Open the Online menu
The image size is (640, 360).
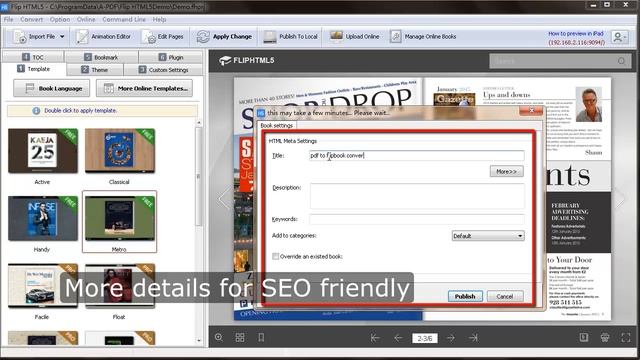pos(86,19)
